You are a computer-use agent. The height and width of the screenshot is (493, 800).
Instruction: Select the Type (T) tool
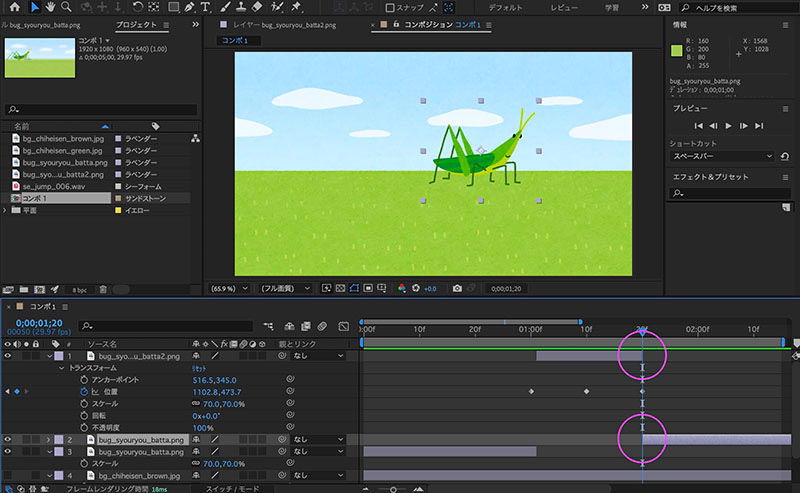click(205, 7)
